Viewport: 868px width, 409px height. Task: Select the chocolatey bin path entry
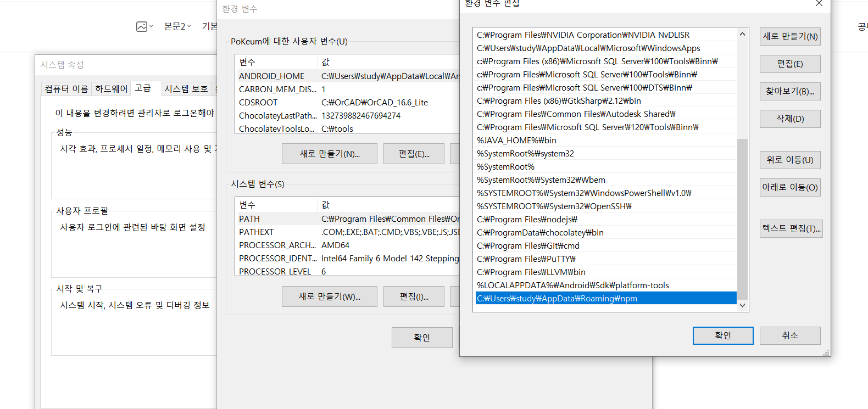(605, 232)
